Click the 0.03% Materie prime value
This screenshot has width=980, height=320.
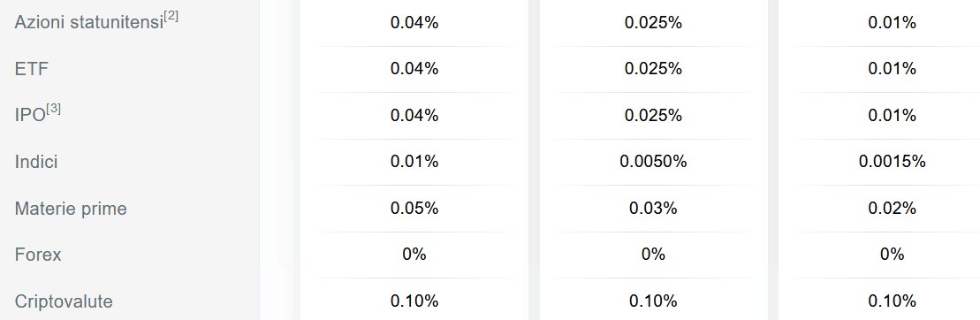tap(653, 208)
